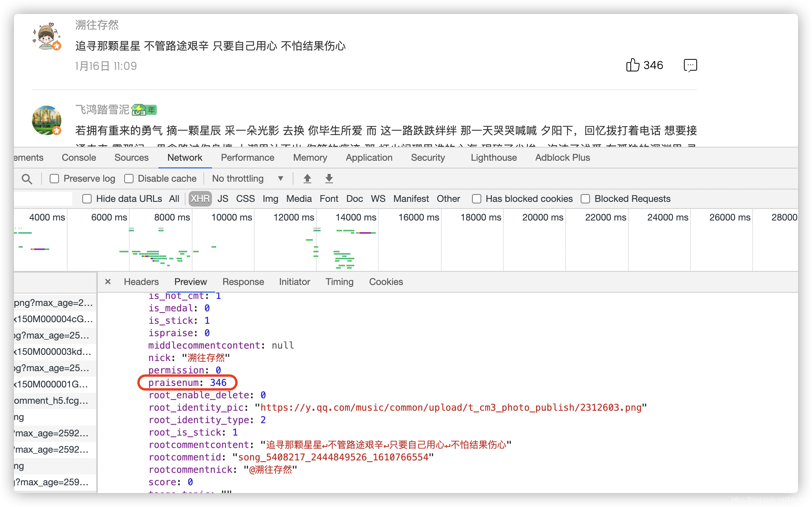Switch to the Console tab

point(79,158)
